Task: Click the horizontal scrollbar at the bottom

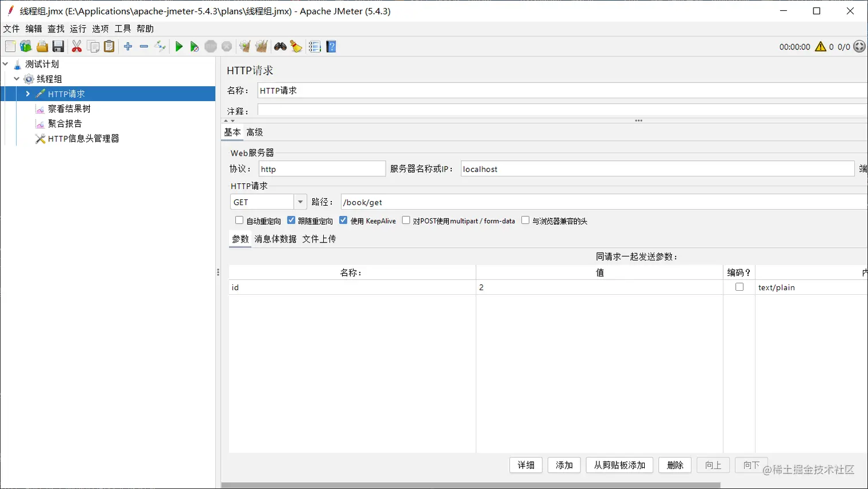Action: pyautogui.click(x=471, y=486)
